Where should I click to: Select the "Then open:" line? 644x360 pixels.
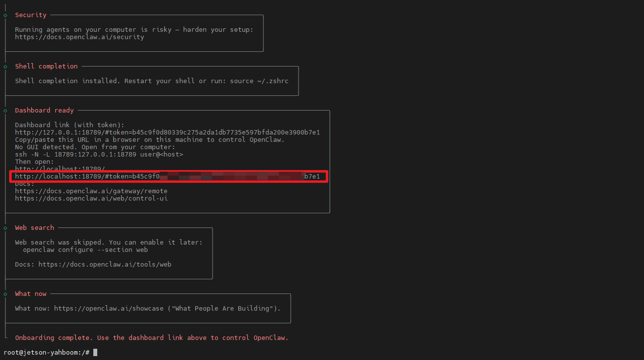tap(35, 162)
